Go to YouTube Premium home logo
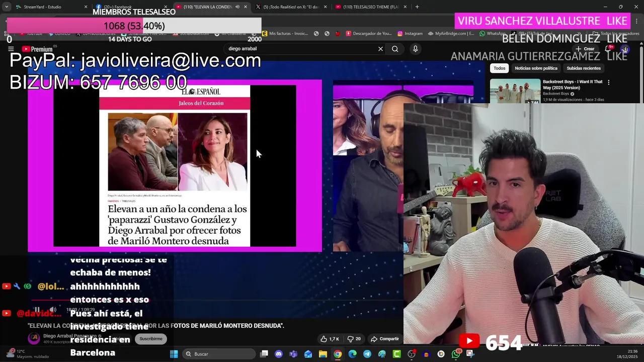Viewport: 644px width, 362px height. 37,49
